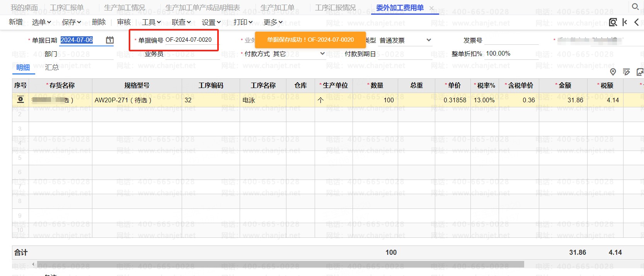Open the 更多 menu
Screen dimensions: 644x276
coord(273,22)
